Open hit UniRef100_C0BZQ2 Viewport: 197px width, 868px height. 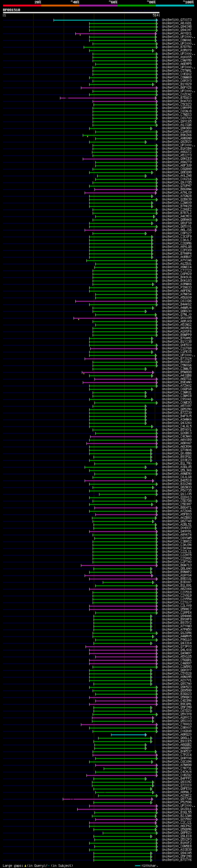pos(177,775)
